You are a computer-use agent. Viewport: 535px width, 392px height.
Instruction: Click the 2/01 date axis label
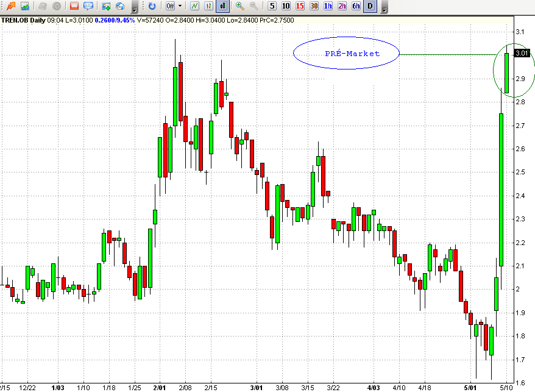[x=159, y=388]
